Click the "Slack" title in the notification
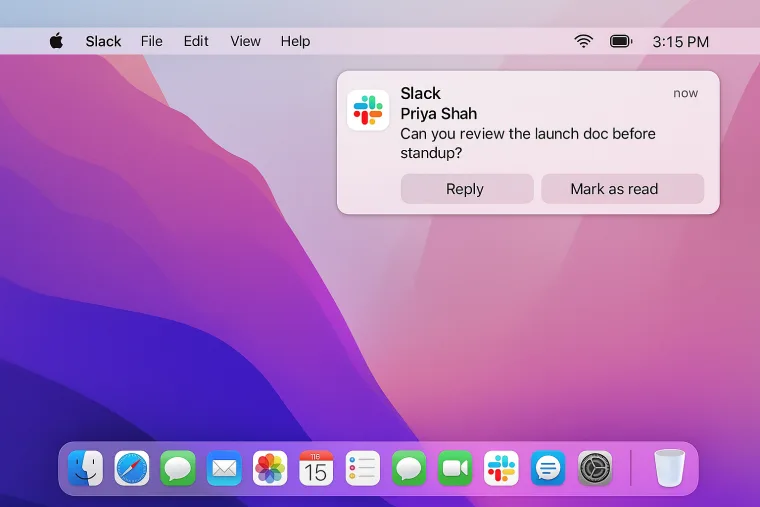 coord(420,93)
